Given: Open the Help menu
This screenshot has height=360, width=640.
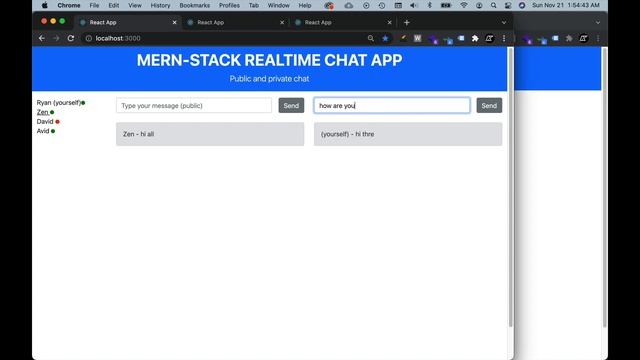Looking at the screenshot, I should [x=304, y=5].
